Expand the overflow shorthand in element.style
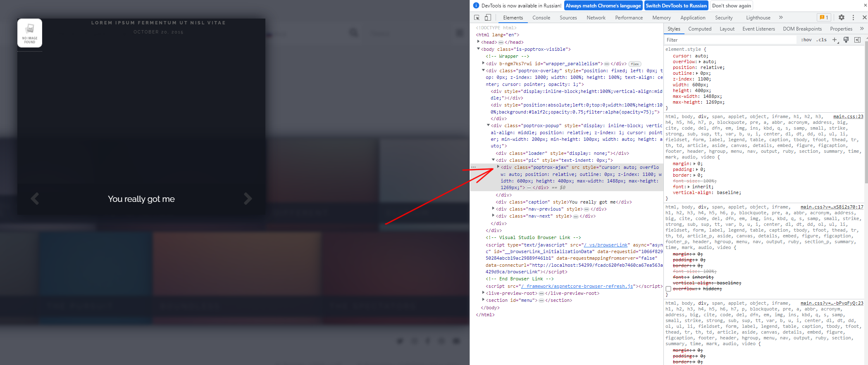 click(x=699, y=62)
